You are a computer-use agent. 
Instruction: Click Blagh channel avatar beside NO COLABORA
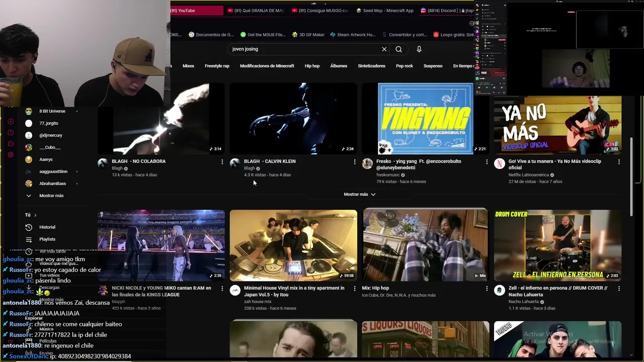click(103, 163)
